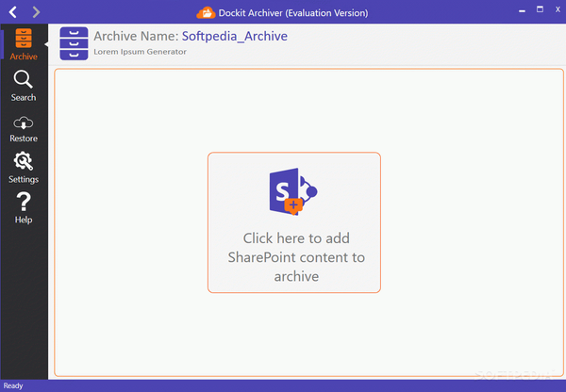Viewport: 566px width, 392px height.
Task: Click the Dockit Archiver cloud logo in title
Action: point(206,13)
